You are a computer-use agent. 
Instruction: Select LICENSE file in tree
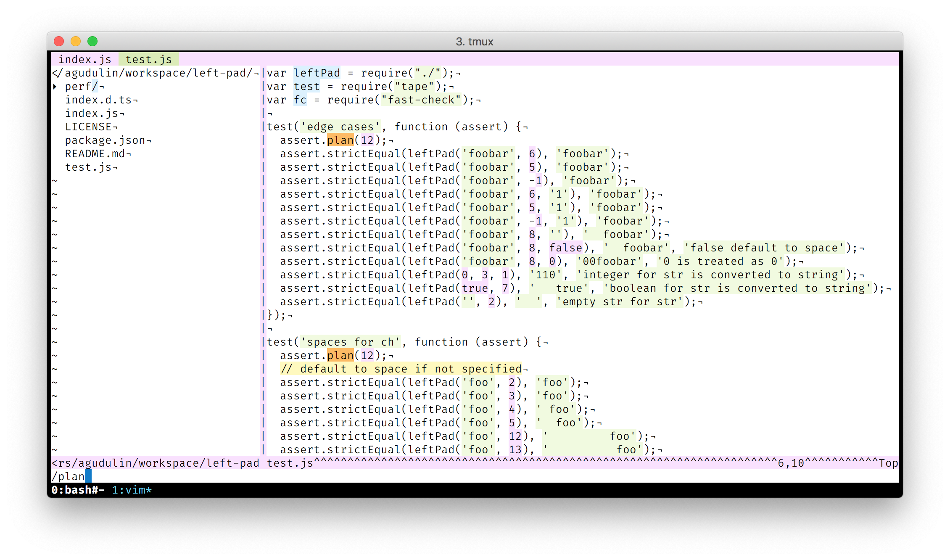point(88,127)
